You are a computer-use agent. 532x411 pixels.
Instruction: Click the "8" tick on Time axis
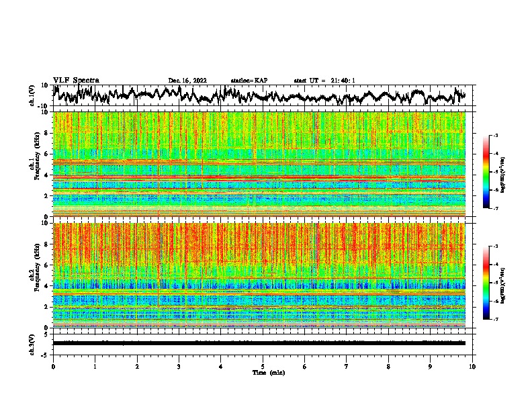388,367
